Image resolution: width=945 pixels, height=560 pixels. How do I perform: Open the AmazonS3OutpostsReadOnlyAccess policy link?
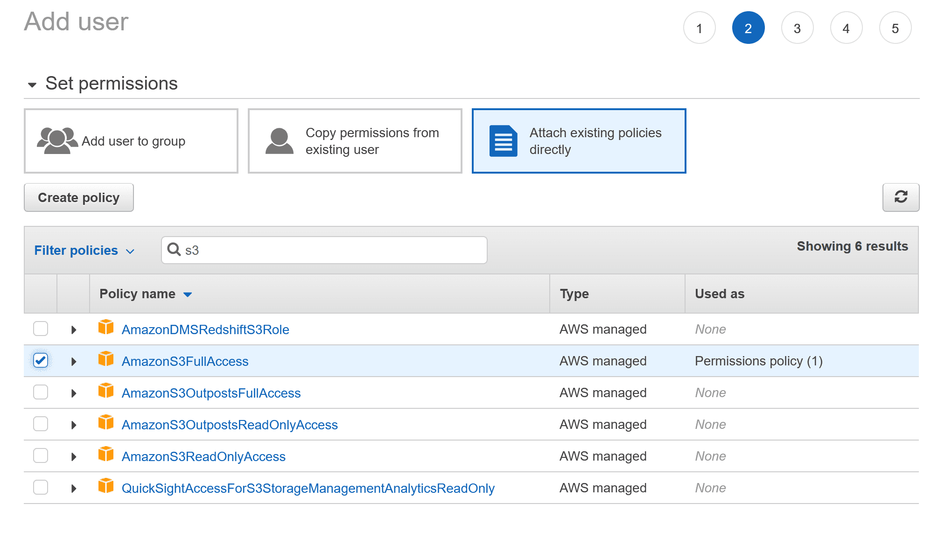tap(230, 425)
